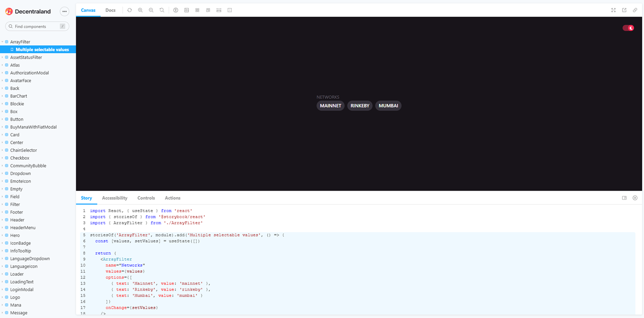Expand the Atlas component

click(15, 65)
